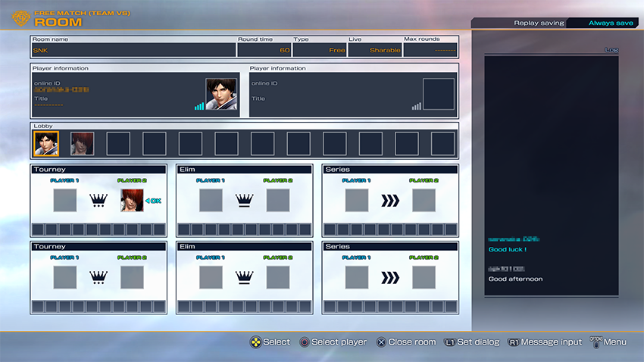Click the Menu label in bottom bar
Image resolution: width=644 pixels, height=362 pixels.
point(615,342)
